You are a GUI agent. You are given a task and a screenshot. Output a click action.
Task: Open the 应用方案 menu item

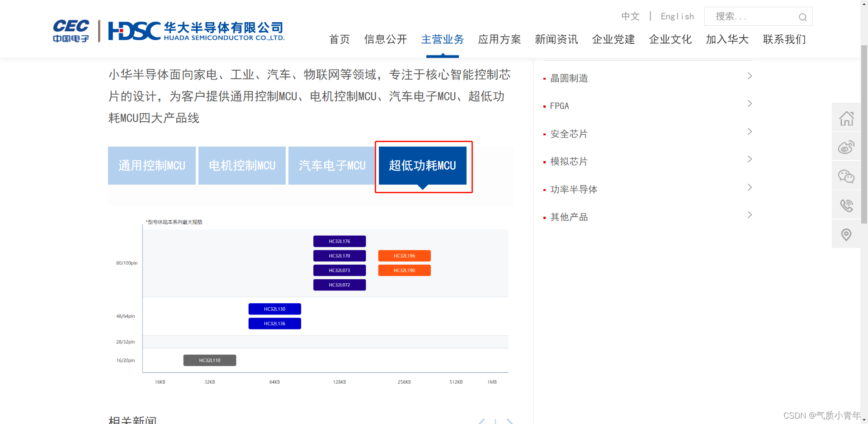tap(500, 39)
